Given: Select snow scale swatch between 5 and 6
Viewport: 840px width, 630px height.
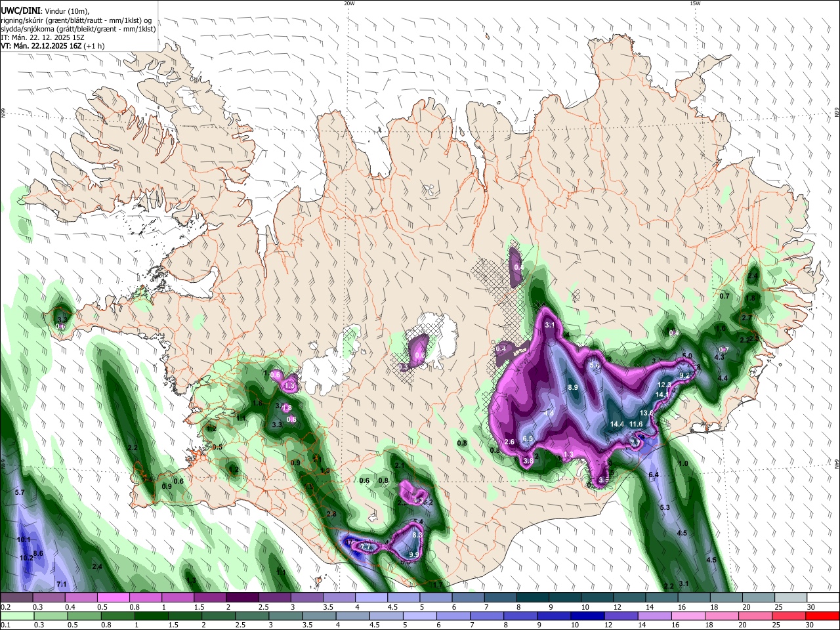Looking at the screenshot, I should click(436, 597).
